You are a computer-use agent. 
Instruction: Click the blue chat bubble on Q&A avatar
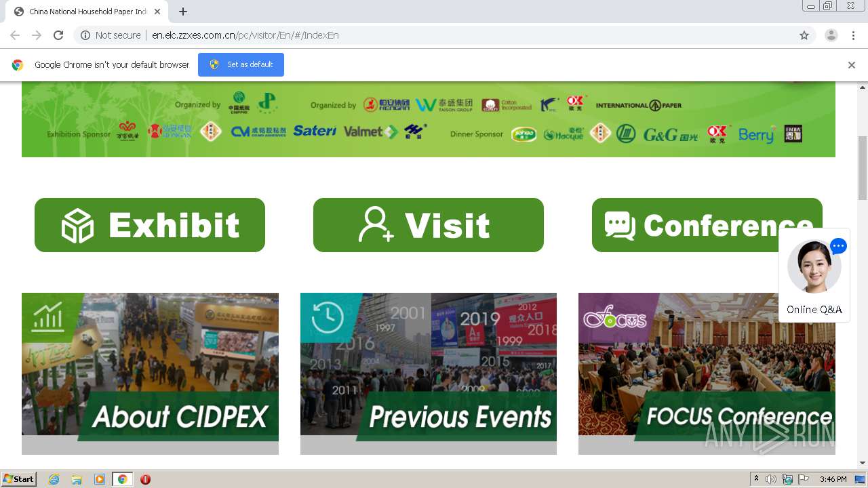coord(838,246)
